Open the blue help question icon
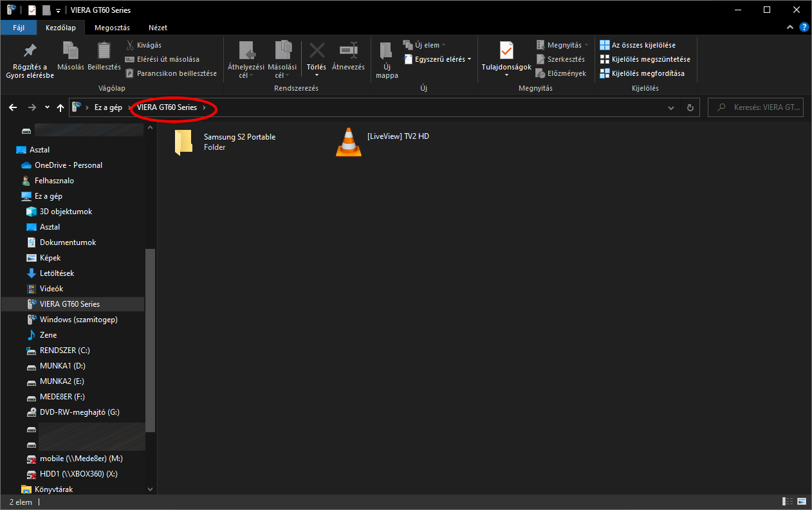Viewport: 812px width, 510px height. (x=804, y=28)
